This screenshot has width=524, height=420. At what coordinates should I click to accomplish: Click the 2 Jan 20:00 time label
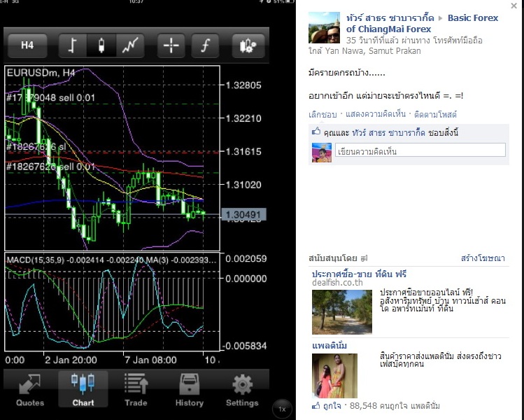[x=71, y=360]
